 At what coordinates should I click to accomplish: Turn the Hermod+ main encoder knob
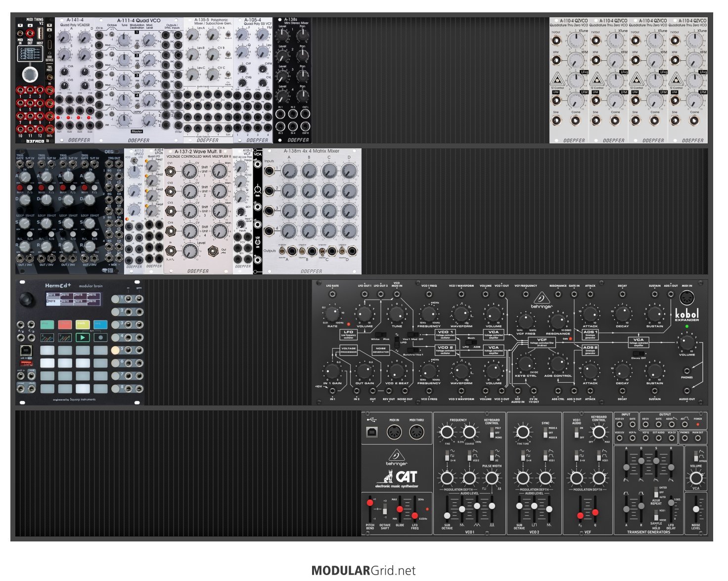28,299
